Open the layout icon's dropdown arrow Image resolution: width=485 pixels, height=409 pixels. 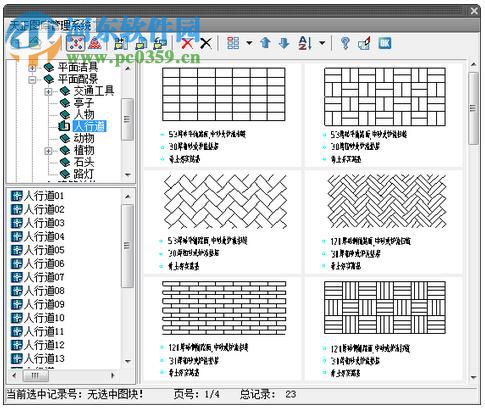249,43
